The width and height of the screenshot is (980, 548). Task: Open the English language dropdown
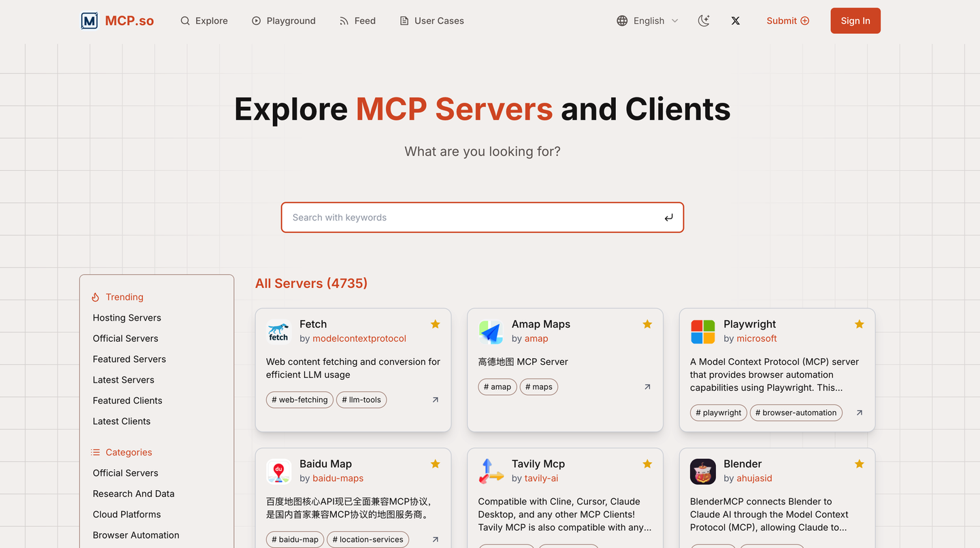pos(647,21)
